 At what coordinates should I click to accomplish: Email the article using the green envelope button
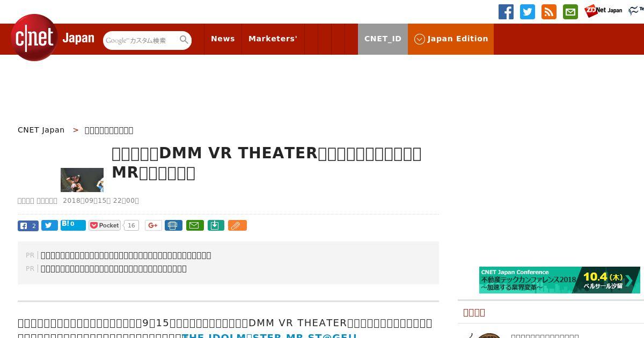coord(195,225)
